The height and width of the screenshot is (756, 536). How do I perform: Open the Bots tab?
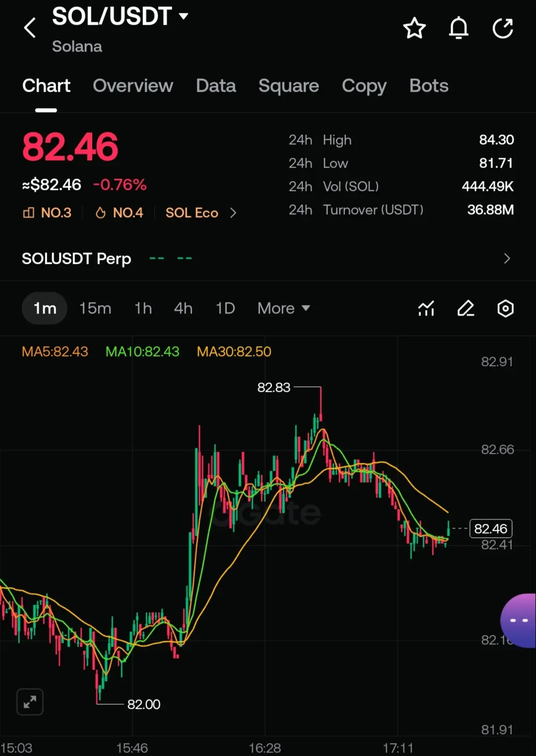point(429,86)
